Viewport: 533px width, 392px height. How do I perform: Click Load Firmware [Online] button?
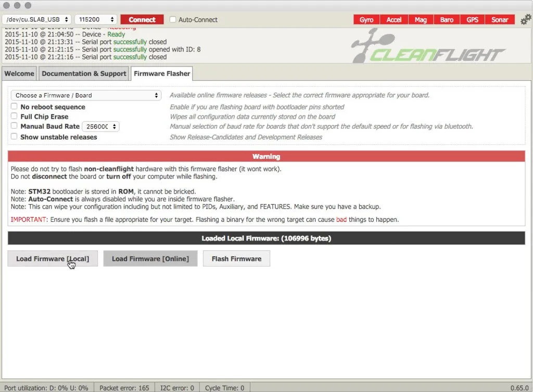tap(150, 259)
